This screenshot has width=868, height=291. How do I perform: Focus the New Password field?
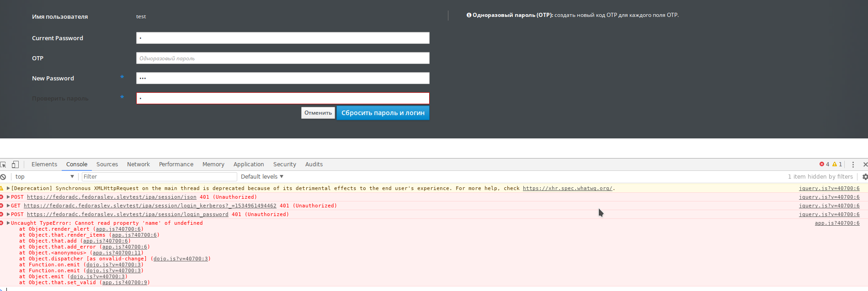[283, 78]
